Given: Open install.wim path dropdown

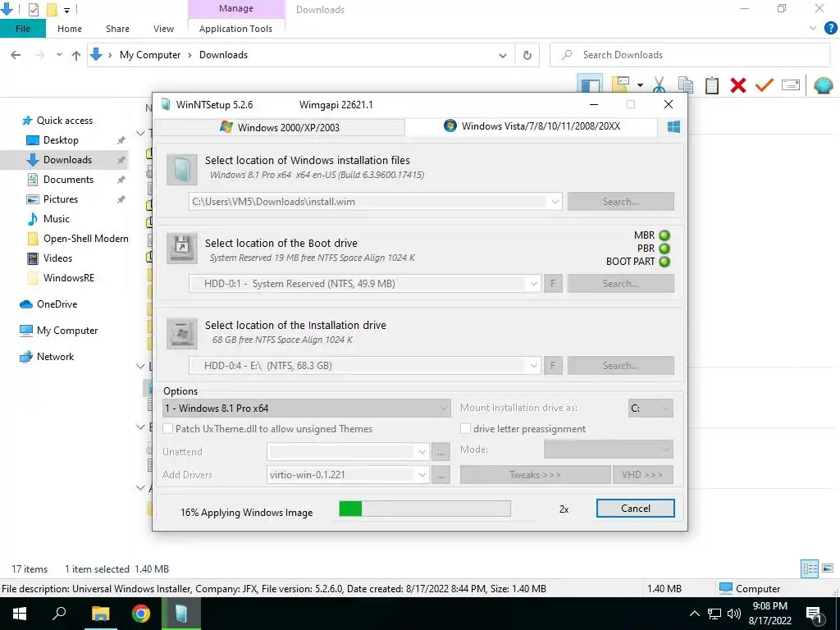Looking at the screenshot, I should (x=555, y=202).
